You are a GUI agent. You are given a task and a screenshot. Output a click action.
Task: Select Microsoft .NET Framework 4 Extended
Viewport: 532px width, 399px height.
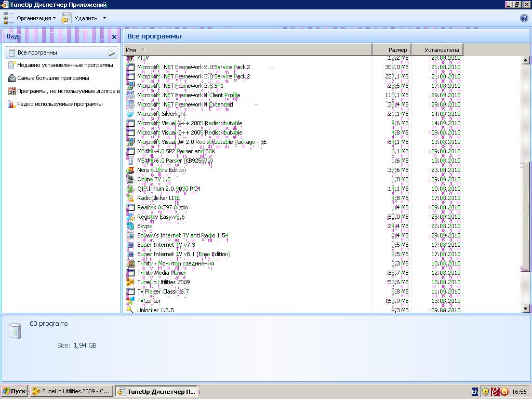(185, 104)
